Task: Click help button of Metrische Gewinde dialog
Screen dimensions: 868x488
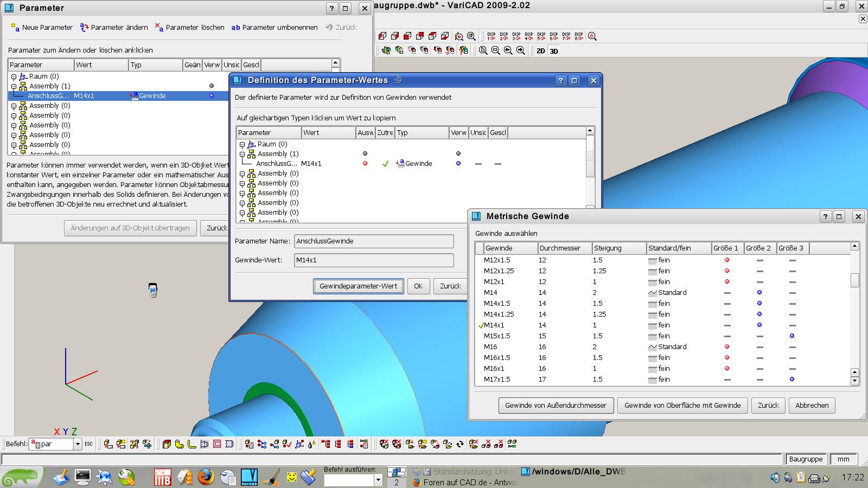Action: click(x=825, y=216)
